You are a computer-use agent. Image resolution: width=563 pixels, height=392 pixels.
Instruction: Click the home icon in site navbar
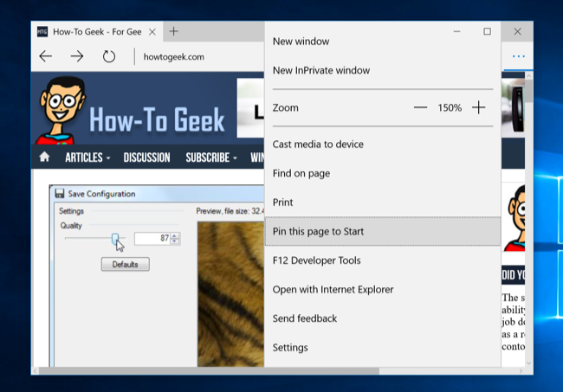[x=44, y=157]
